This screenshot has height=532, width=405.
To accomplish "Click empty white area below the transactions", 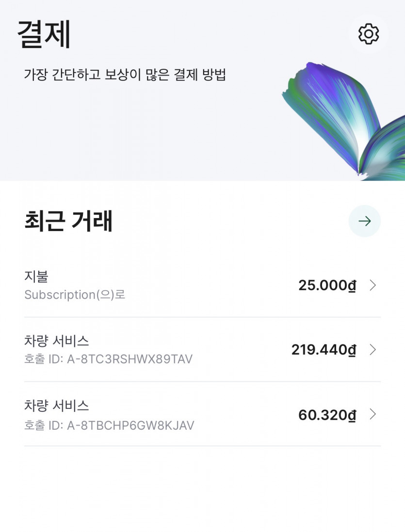I will click(x=202, y=489).
